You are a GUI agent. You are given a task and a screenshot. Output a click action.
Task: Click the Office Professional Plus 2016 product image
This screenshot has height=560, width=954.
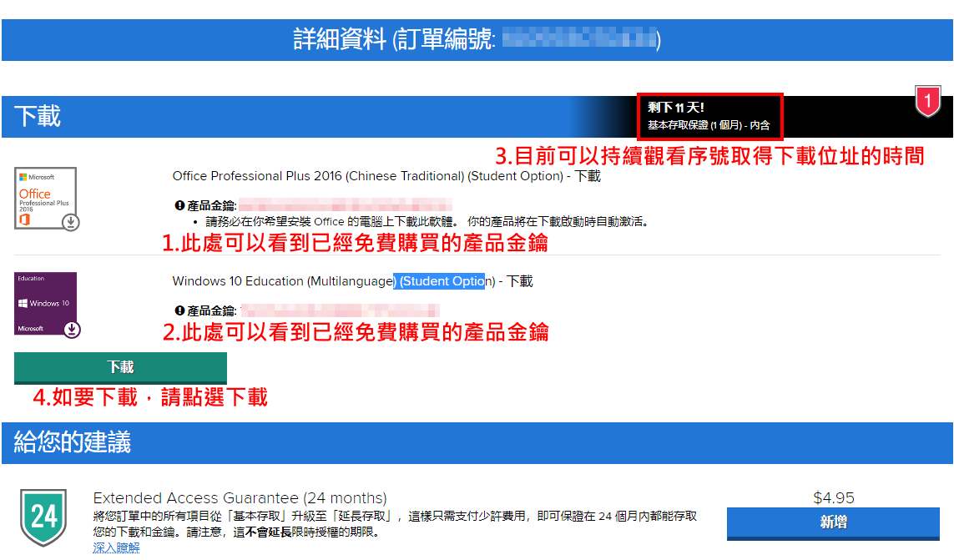click(x=46, y=198)
